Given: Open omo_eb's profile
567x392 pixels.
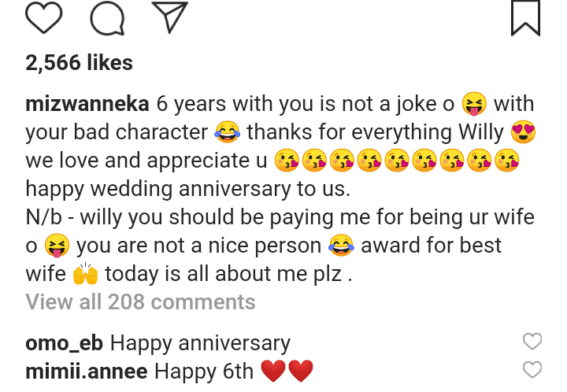Looking at the screenshot, I should (65, 343).
